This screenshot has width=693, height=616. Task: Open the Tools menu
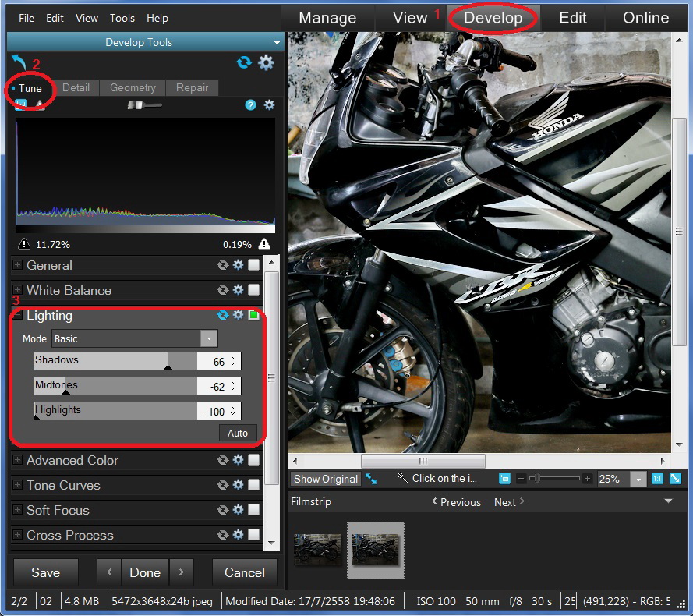[122, 18]
